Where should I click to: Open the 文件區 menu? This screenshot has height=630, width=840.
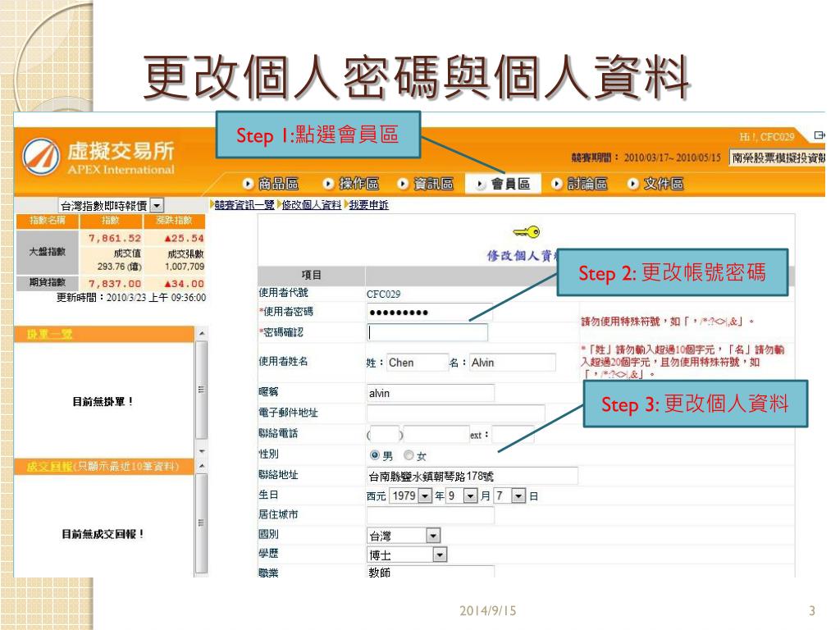click(x=663, y=184)
